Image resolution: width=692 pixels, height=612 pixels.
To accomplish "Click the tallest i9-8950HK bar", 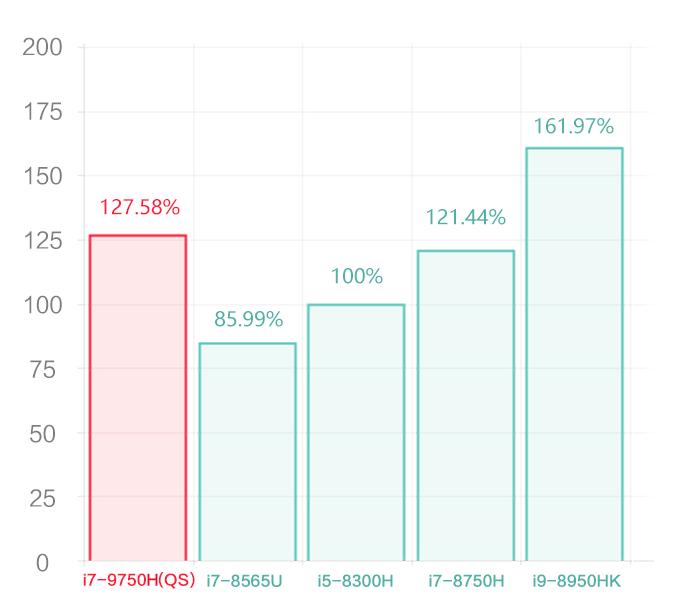I will click(x=574, y=354).
